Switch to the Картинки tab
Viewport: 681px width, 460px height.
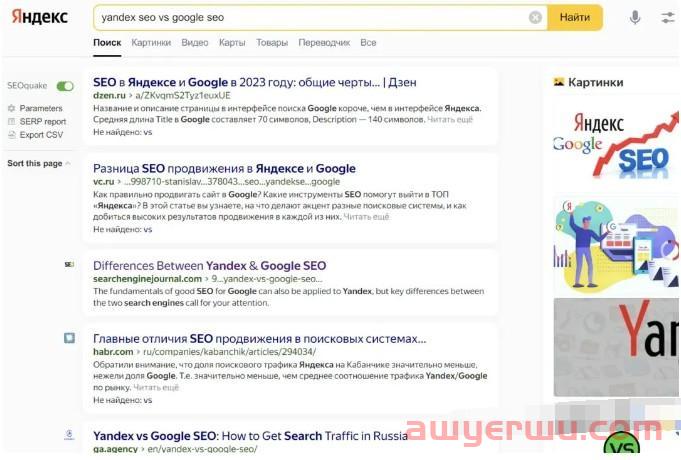point(151,43)
